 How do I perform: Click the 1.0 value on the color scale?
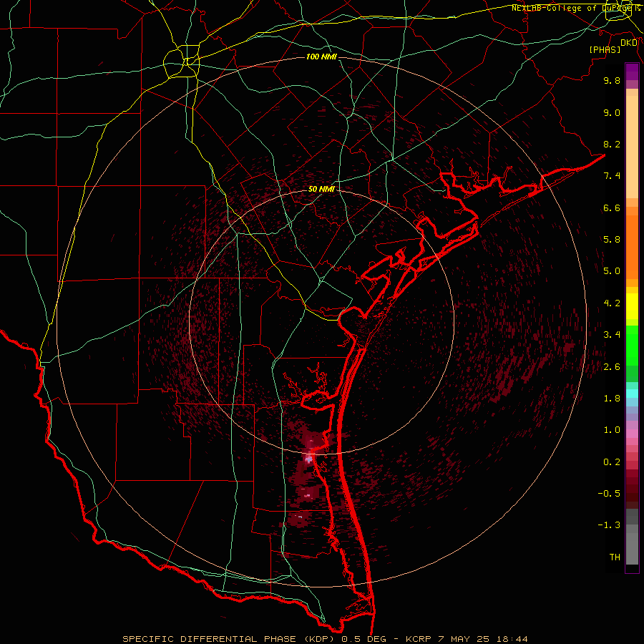click(612, 430)
